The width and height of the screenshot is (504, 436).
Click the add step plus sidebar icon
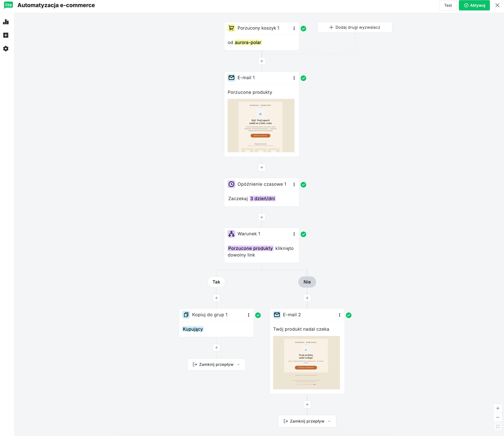coord(6,35)
